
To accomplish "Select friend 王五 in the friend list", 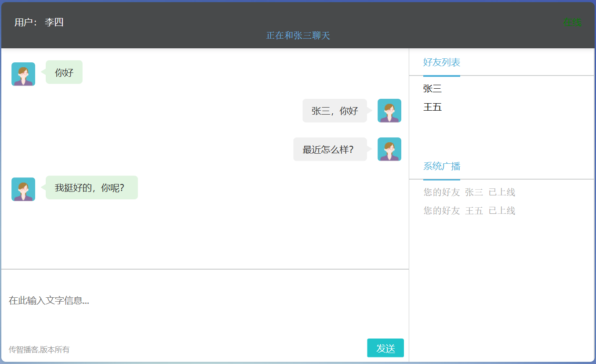I will click(432, 107).
